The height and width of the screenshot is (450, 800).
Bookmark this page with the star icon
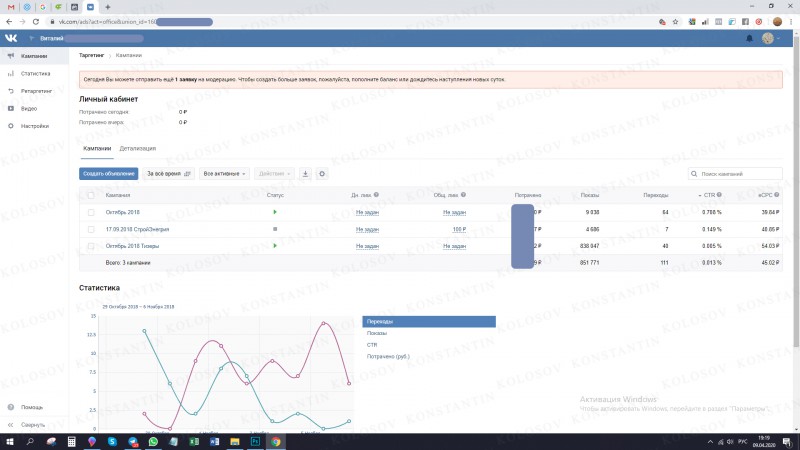[676, 22]
